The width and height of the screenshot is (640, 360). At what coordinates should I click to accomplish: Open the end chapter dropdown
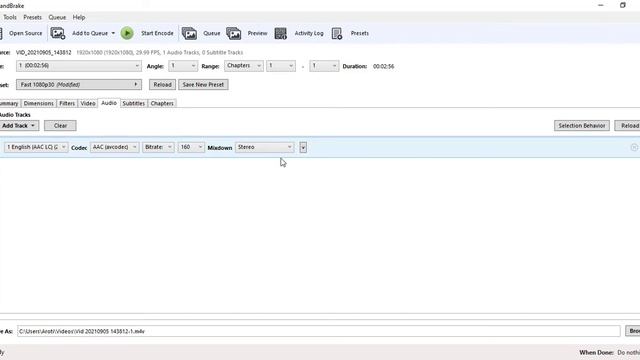[x=324, y=66]
